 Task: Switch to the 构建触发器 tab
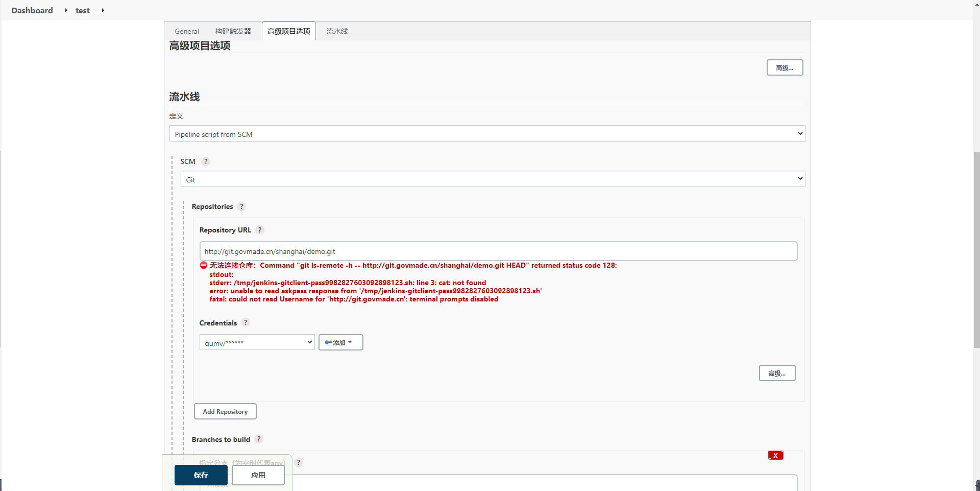click(233, 31)
